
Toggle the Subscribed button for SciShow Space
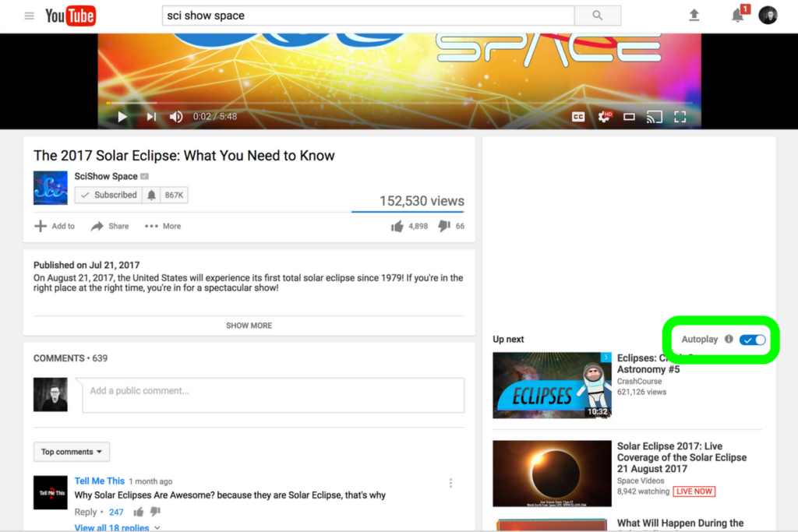pyautogui.click(x=108, y=195)
